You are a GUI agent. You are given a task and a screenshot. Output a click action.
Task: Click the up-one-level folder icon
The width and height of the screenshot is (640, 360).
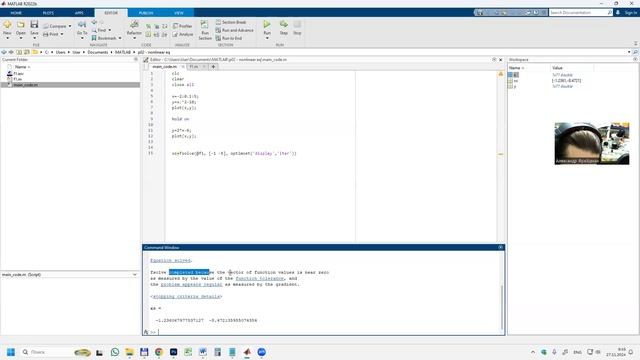(x=19, y=52)
